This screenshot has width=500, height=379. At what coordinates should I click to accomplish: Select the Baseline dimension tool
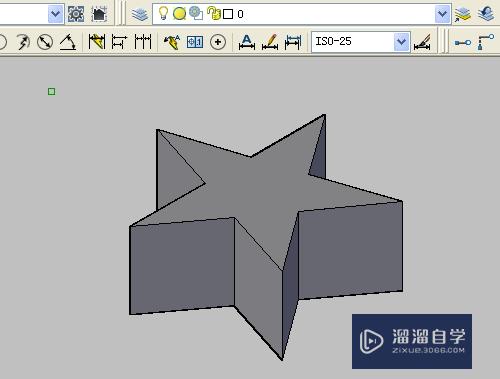pos(119,42)
